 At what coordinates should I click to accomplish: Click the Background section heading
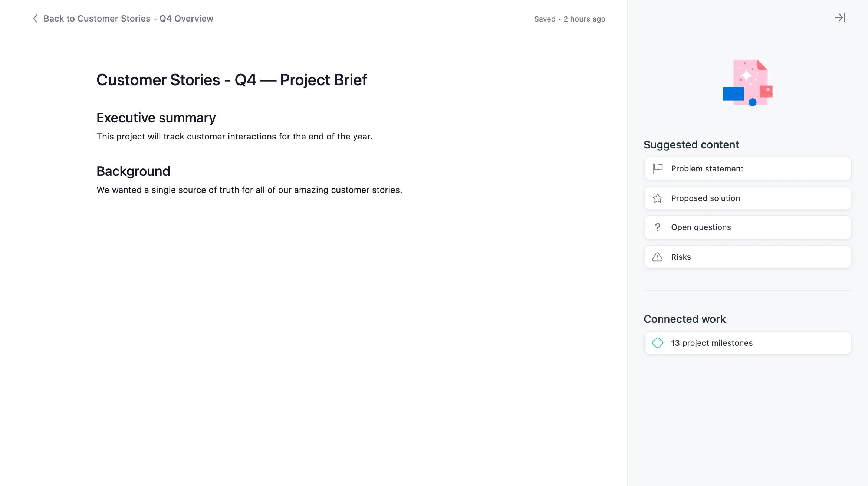coord(133,171)
